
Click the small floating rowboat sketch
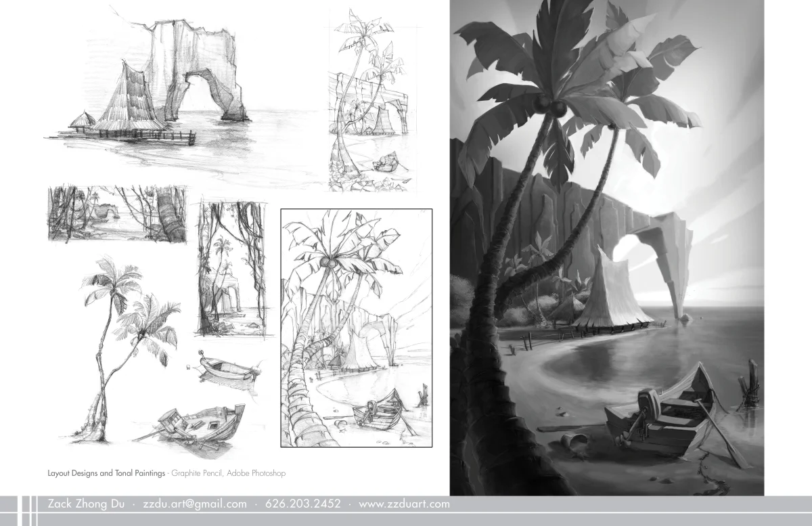coord(229,368)
